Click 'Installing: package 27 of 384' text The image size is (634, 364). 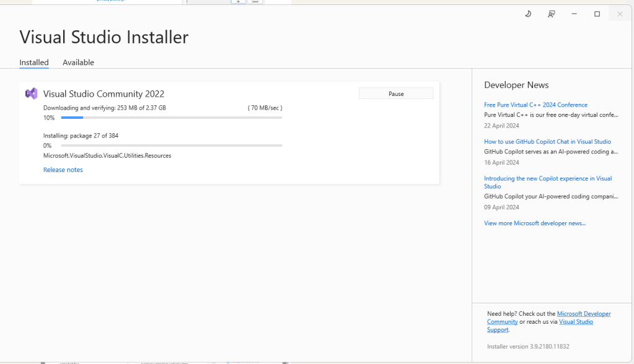pos(81,136)
